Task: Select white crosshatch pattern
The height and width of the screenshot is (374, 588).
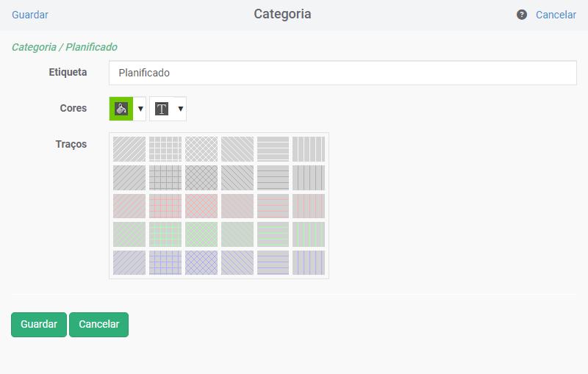Action: click(x=201, y=149)
